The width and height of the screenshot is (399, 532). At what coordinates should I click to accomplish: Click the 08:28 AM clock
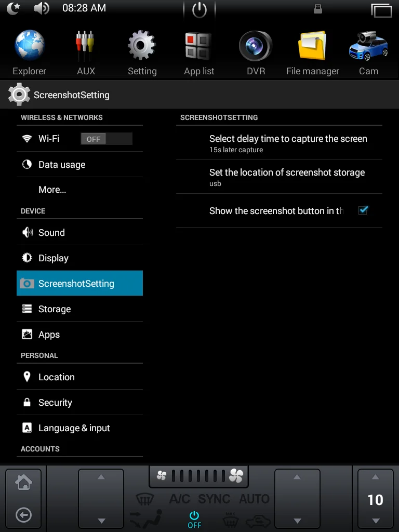(84, 8)
